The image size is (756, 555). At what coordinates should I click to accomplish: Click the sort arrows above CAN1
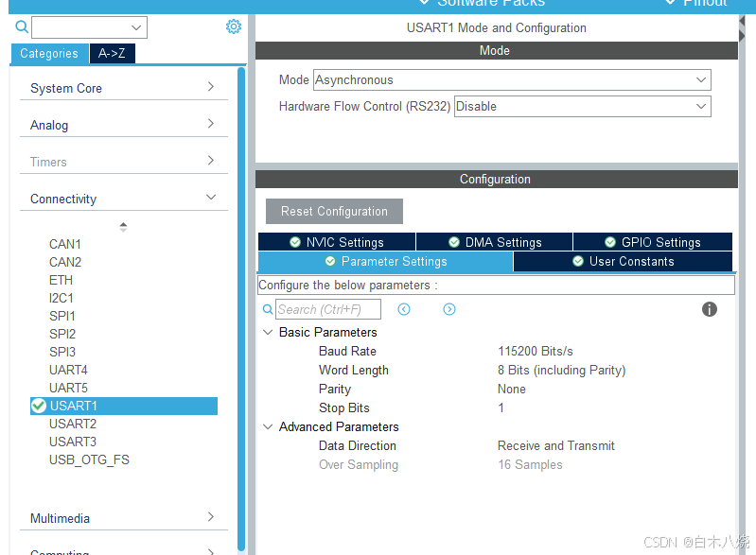point(123,227)
